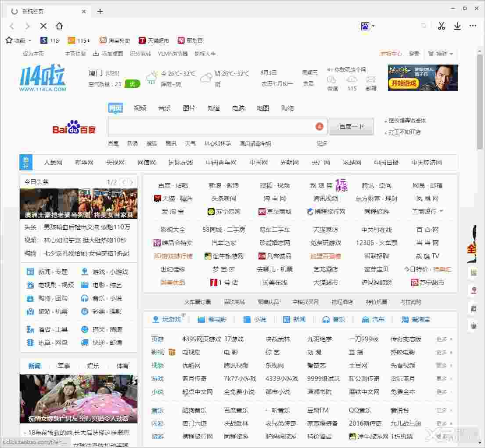Image resolution: width=485 pixels, height=448 pixels.
Task: Expand 更多 on the 影视 row
Action: click(x=444, y=352)
